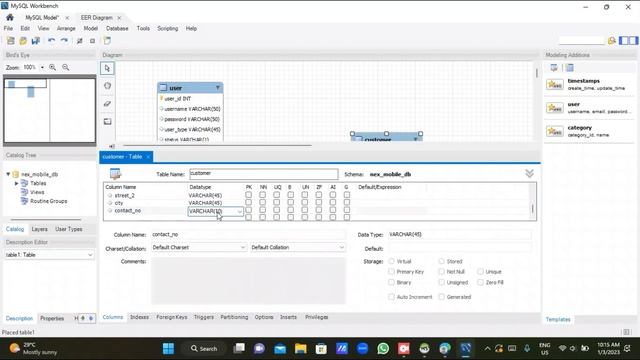Image resolution: width=640 pixels, height=360 pixels.
Task: Open the Scripting menu
Action: click(x=168, y=29)
